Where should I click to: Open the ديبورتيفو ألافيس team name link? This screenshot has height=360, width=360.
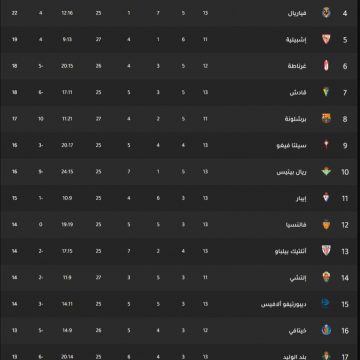284,304
